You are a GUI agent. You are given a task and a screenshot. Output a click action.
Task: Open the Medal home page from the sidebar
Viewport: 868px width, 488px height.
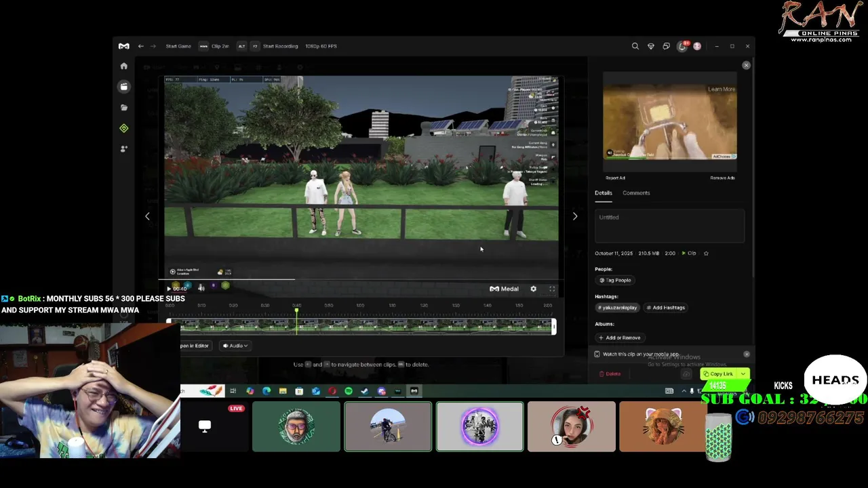click(x=123, y=66)
